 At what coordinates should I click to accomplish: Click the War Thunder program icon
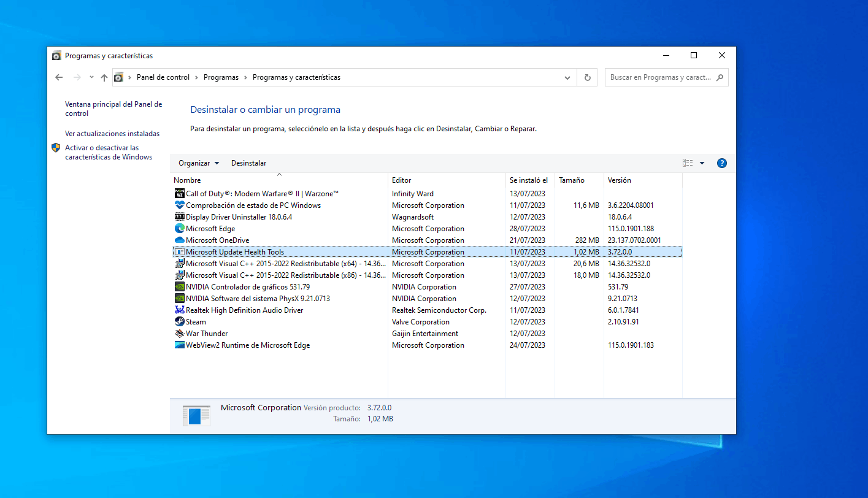click(x=180, y=334)
